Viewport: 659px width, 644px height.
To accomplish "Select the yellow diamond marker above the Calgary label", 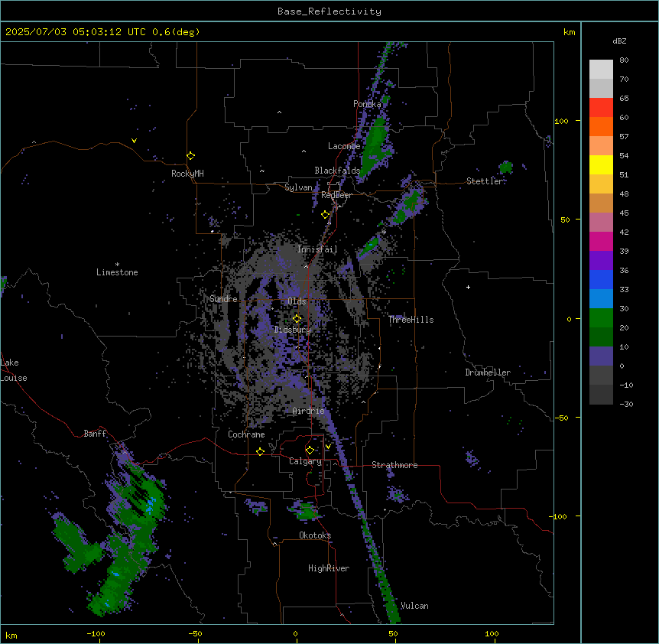I will point(310,450).
